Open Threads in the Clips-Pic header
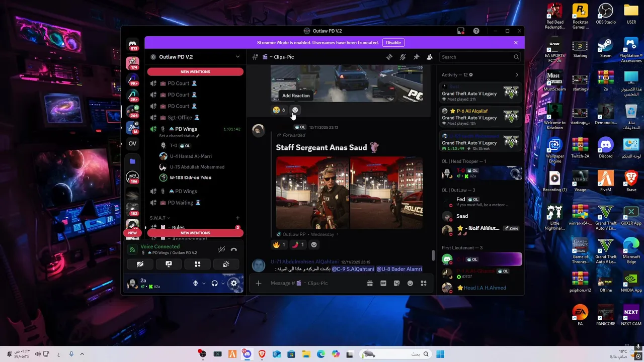This screenshot has height=362, width=644. click(389, 57)
